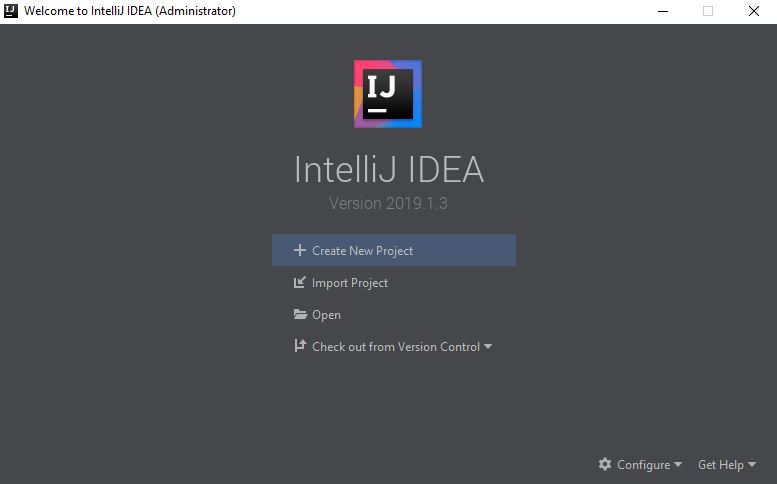Viewport: 777px width, 484px height.
Task: Select the Create New Project label
Action: click(x=362, y=251)
